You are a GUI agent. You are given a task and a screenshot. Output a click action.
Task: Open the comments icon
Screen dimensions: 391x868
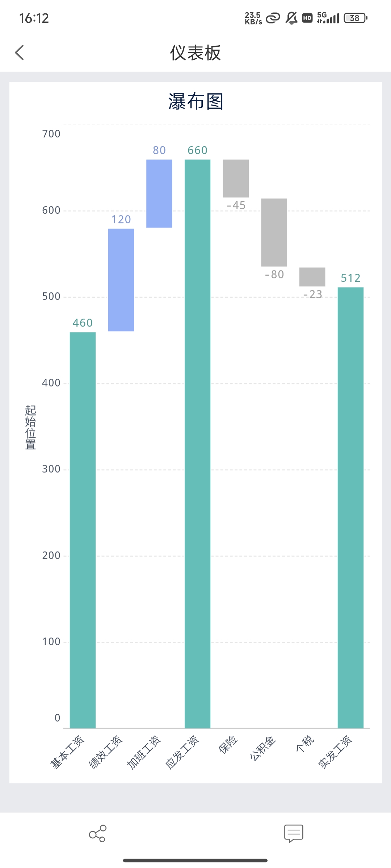tap(294, 833)
